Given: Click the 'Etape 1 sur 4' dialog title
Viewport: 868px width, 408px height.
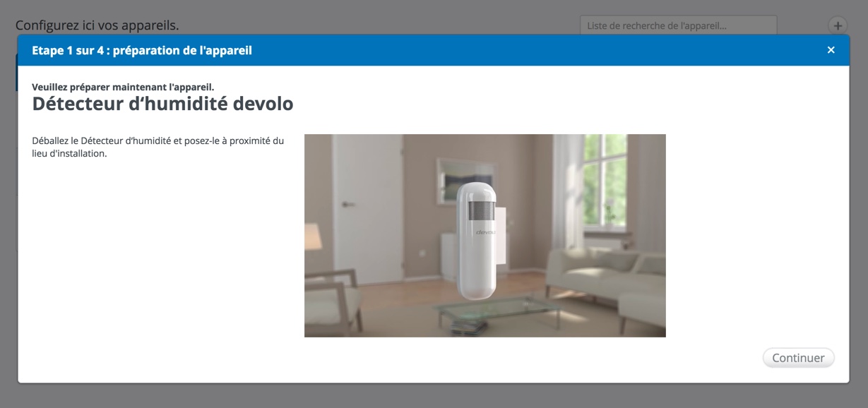Looking at the screenshot, I should coord(142,50).
